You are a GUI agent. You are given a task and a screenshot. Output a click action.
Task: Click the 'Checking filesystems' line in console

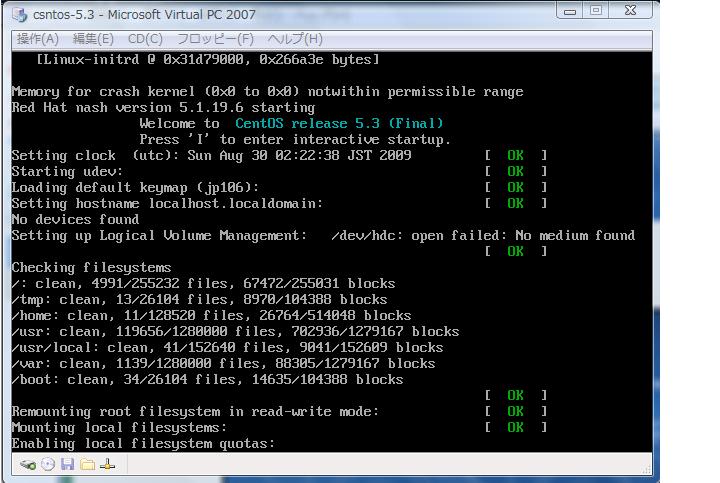tap(91, 267)
